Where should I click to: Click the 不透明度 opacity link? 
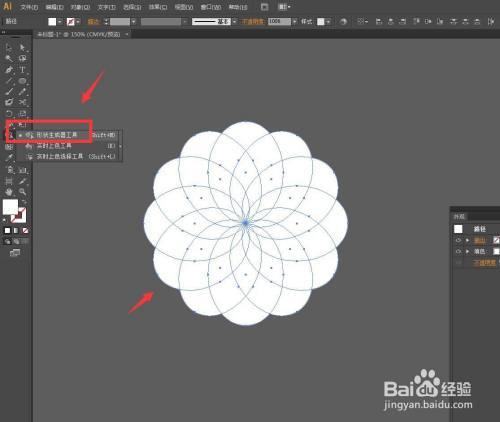[252, 22]
